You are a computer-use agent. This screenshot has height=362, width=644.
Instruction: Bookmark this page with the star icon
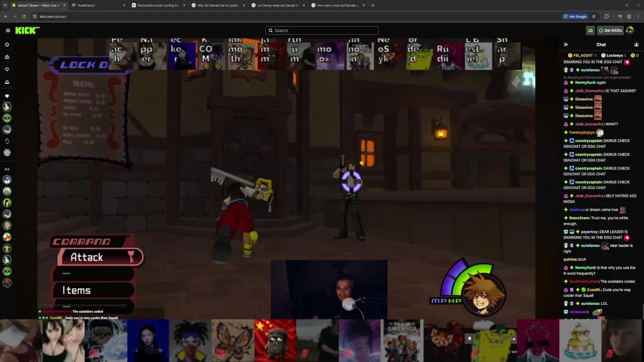[594, 16]
